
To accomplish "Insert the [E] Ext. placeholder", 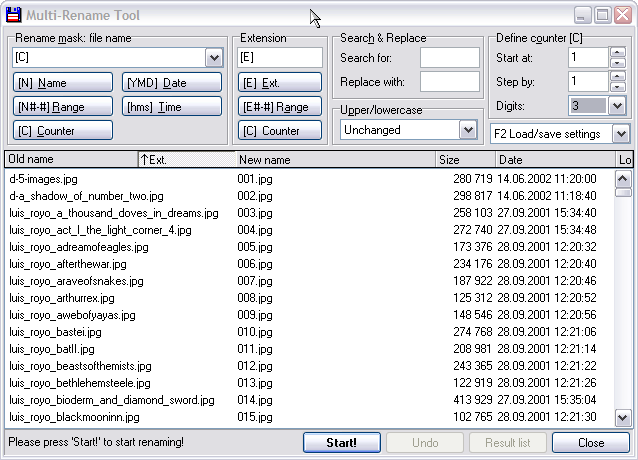I will (279, 82).
